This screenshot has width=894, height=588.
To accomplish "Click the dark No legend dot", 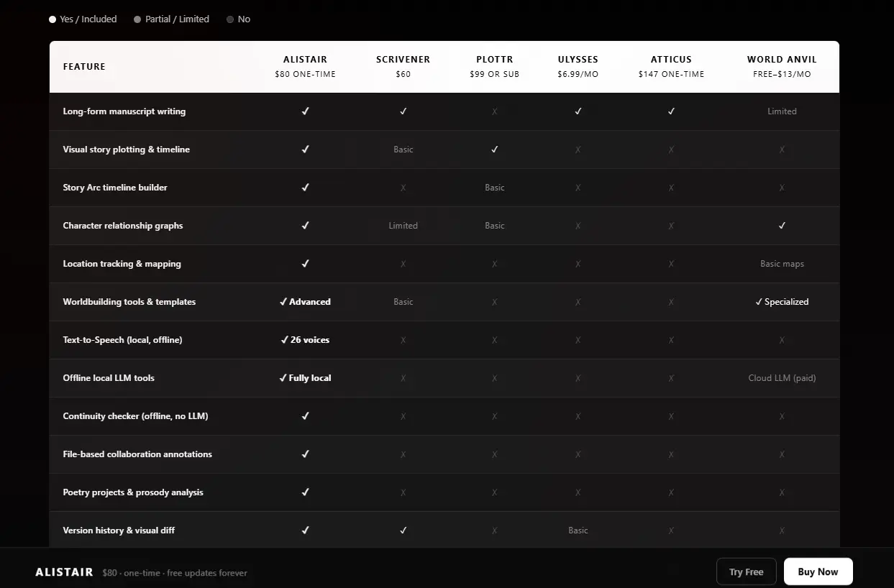I will pyautogui.click(x=230, y=19).
